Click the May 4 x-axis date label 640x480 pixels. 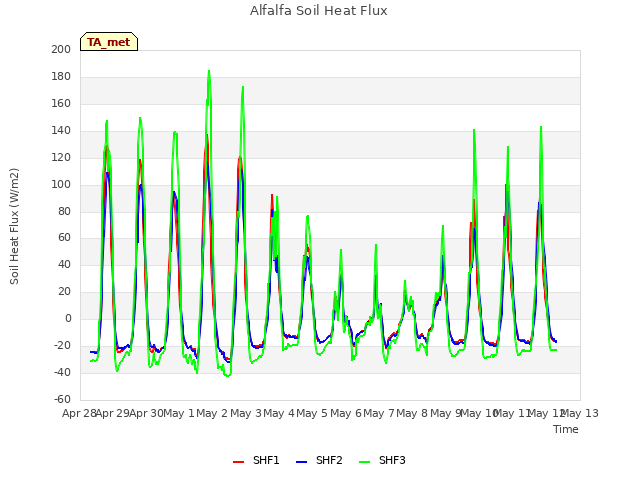279,413
